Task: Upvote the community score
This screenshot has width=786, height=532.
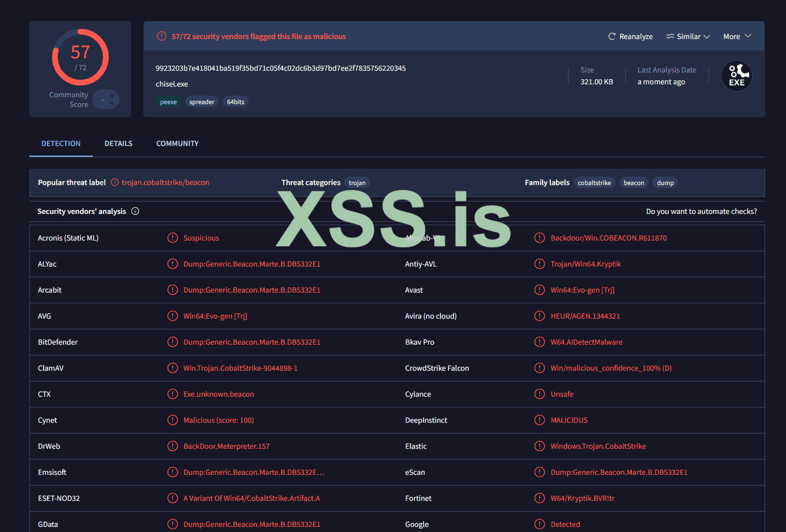Action: point(112,96)
